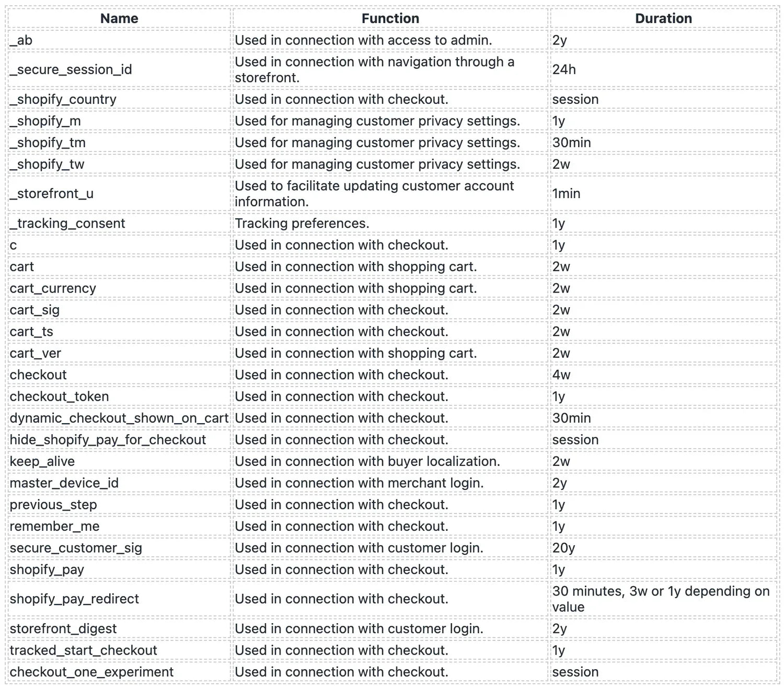Click the 24h duration cell
The image size is (784, 689).
pos(564,69)
